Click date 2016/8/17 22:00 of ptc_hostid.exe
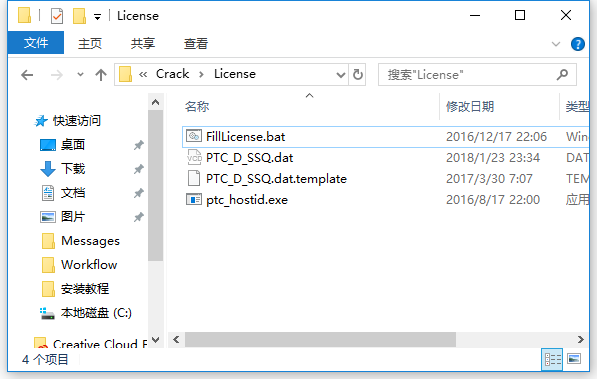 click(x=493, y=200)
